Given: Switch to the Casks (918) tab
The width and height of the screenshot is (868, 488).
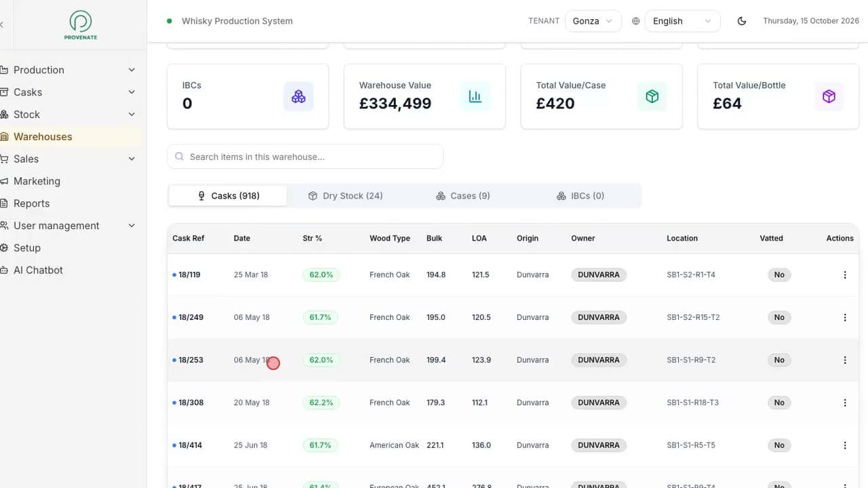Looking at the screenshot, I should tap(228, 196).
